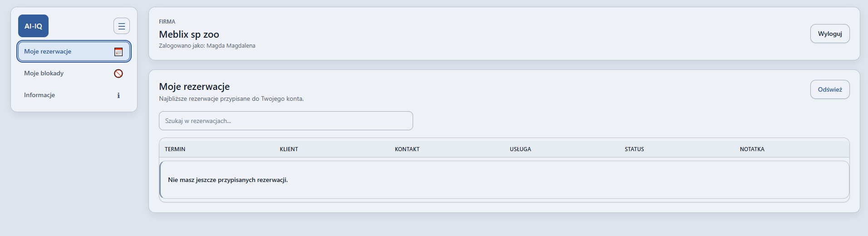Image resolution: width=868 pixels, height=236 pixels.
Task: Open the Informacje sidebar entry
Action: pyautogui.click(x=74, y=95)
